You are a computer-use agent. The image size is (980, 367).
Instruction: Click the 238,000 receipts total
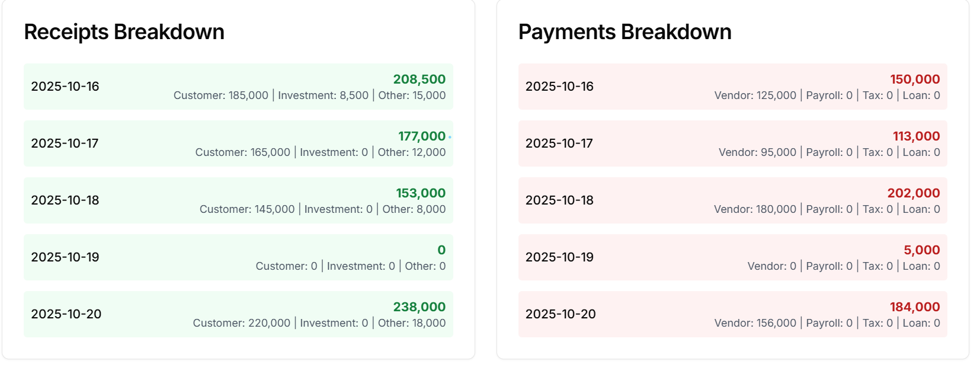(x=419, y=307)
